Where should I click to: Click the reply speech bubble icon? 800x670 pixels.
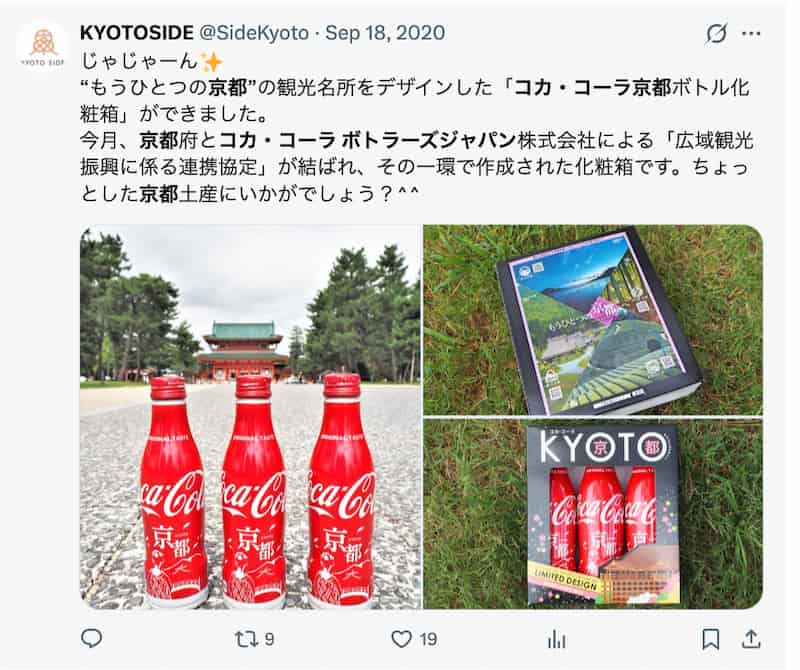click(91, 638)
